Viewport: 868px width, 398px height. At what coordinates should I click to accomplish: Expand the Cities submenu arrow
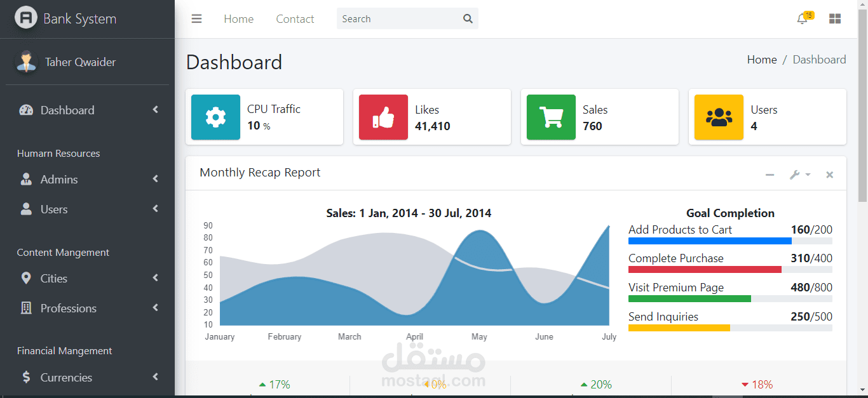pos(156,278)
